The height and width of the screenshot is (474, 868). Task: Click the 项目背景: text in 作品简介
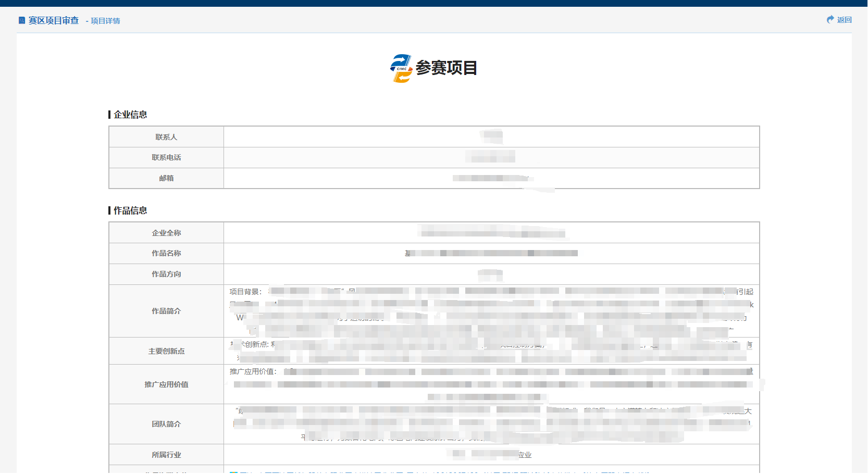pyautogui.click(x=245, y=292)
